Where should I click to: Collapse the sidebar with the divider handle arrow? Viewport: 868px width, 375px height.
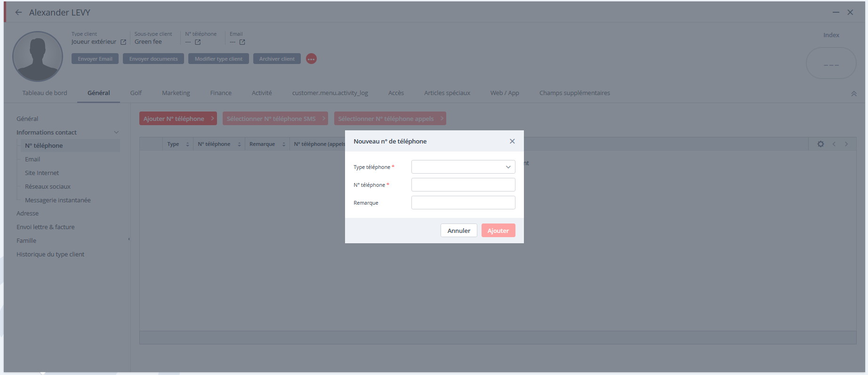[x=129, y=239]
